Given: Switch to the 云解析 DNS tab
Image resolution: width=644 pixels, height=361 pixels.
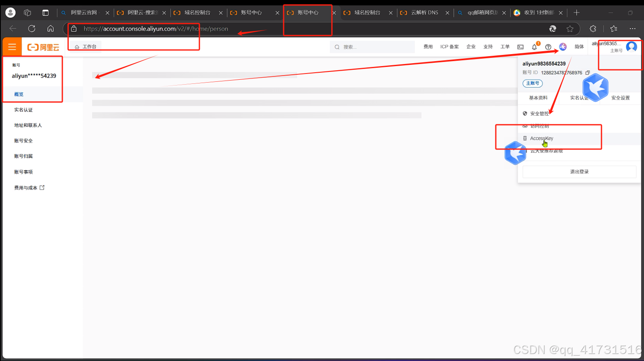Looking at the screenshot, I should click(424, 13).
